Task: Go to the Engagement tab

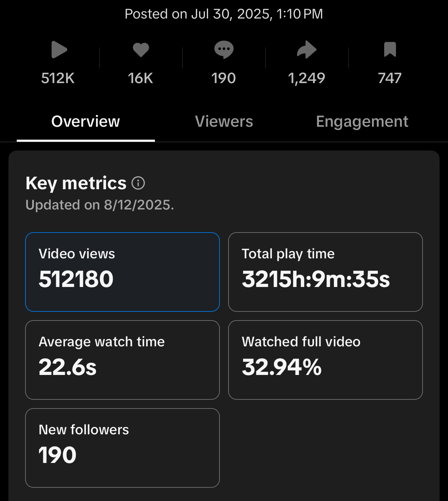Action: pyautogui.click(x=362, y=121)
